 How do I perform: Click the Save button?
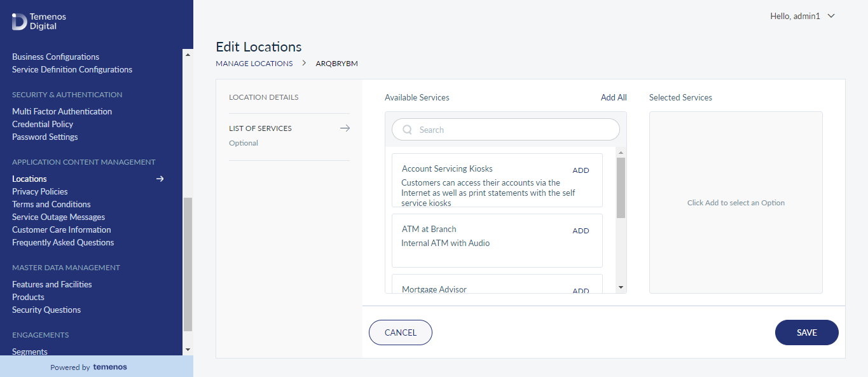click(807, 332)
